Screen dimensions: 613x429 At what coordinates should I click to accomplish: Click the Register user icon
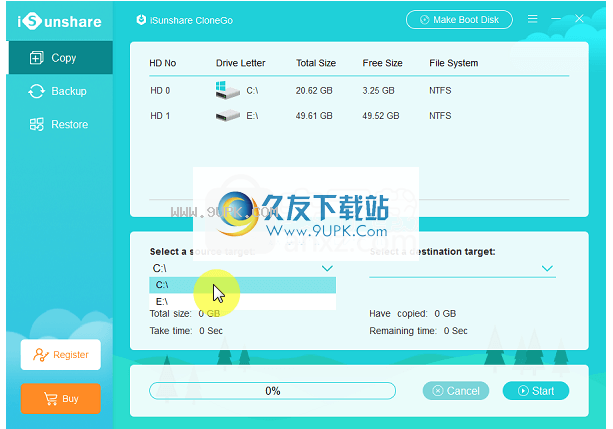pyautogui.click(x=41, y=355)
